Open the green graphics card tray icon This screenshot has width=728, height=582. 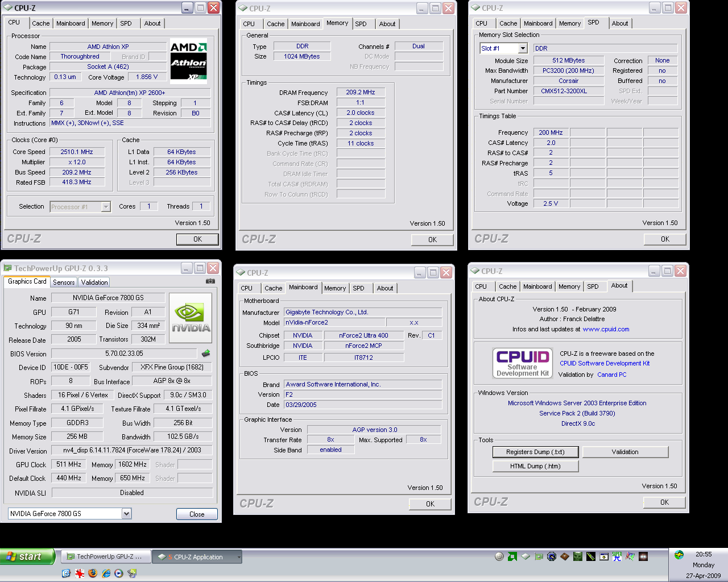(539, 556)
